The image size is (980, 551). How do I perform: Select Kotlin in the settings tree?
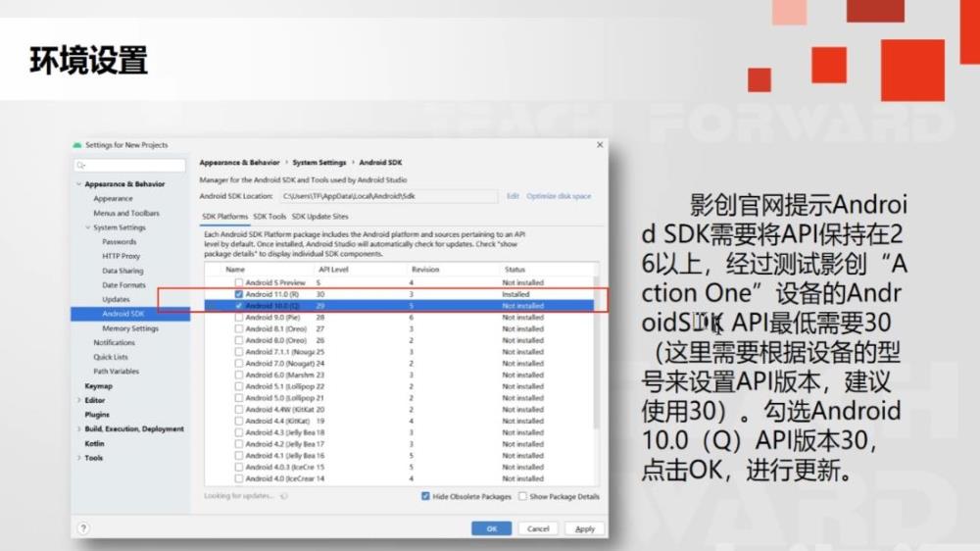pyautogui.click(x=94, y=443)
